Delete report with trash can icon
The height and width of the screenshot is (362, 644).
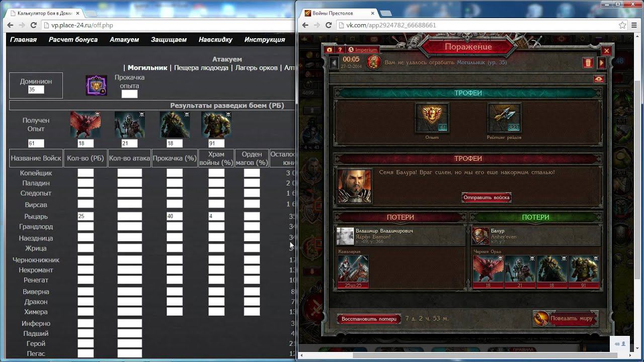[588, 63]
